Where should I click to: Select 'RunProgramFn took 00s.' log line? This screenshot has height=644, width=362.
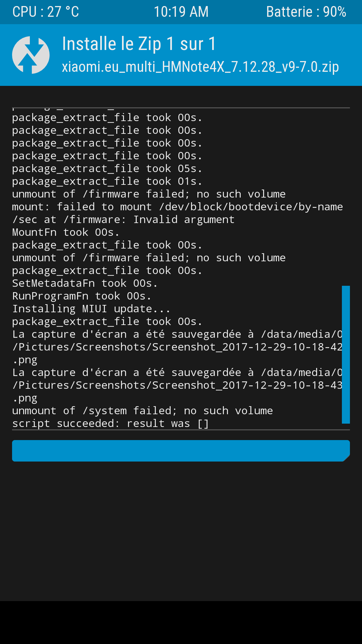82,296
